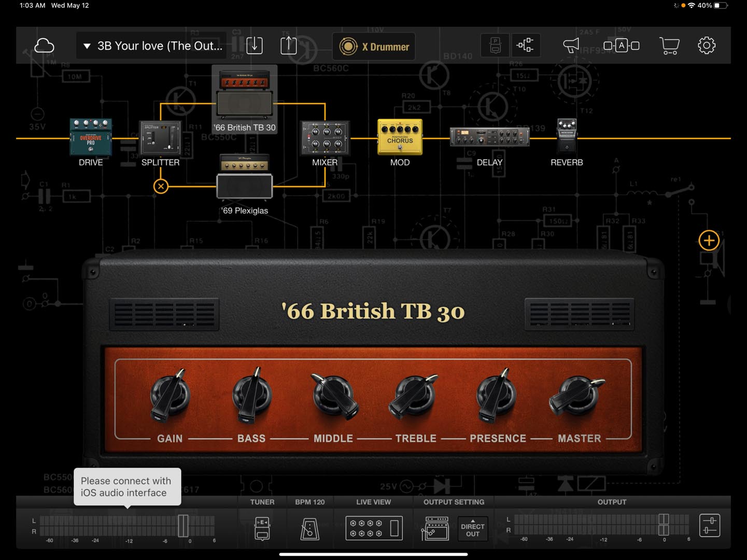
Task: Click the MIDDLE knob on amp
Action: (334, 396)
